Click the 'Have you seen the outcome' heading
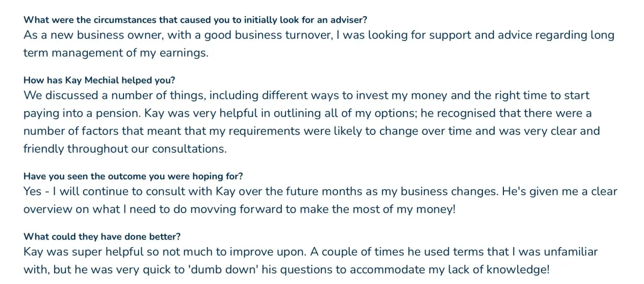This screenshot has width=644, height=284. click(133, 176)
